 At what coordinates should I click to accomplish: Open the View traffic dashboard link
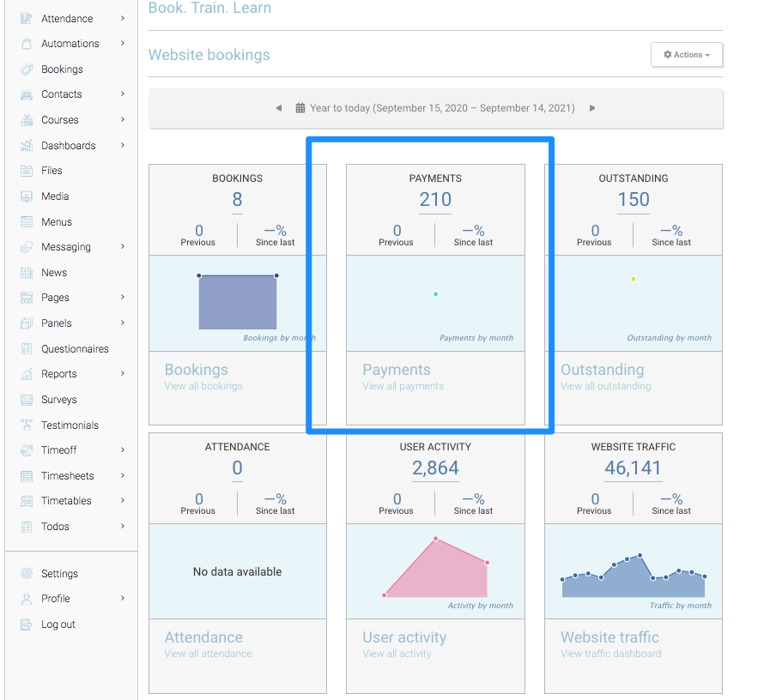pyautogui.click(x=610, y=654)
